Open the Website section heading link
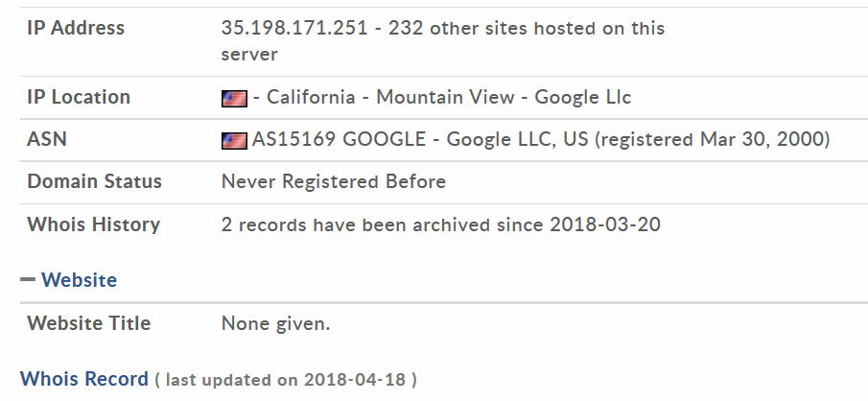This screenshot has width=868, height=401. (80, 280)
